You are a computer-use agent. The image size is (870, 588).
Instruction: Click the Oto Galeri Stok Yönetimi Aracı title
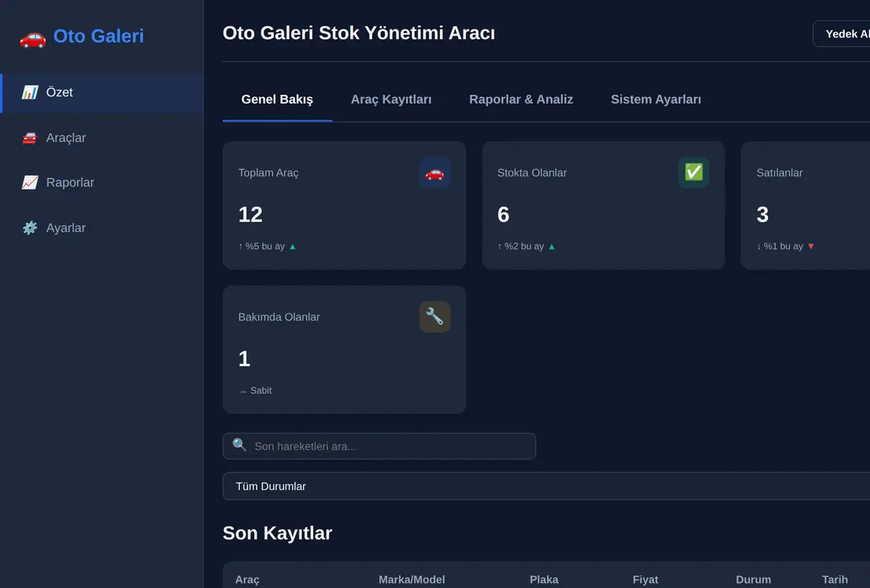(359, 33)
